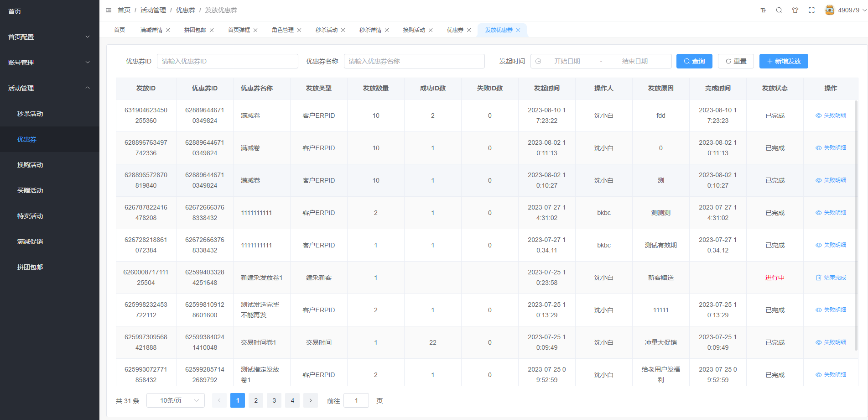868x420 pixels.
Task: Select 优惠券 in the sidebar
Action: [50, 139]
